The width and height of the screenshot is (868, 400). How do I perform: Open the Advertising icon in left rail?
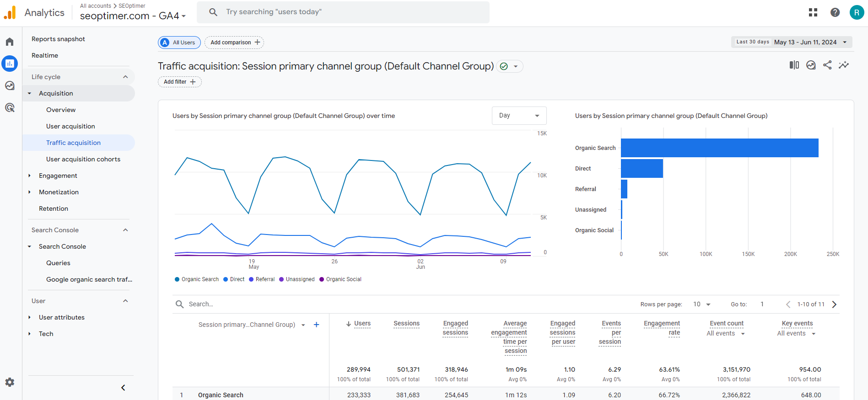(10, 108)
